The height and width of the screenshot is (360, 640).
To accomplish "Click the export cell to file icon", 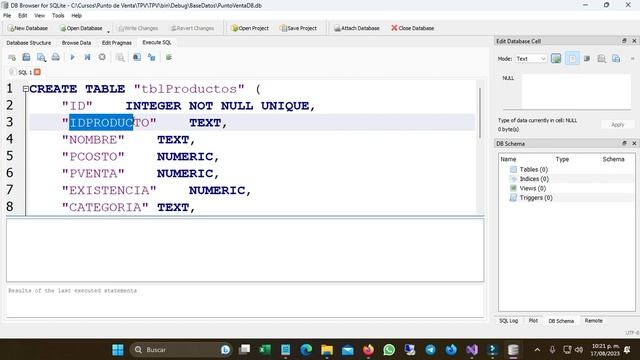I will point(616,58).
